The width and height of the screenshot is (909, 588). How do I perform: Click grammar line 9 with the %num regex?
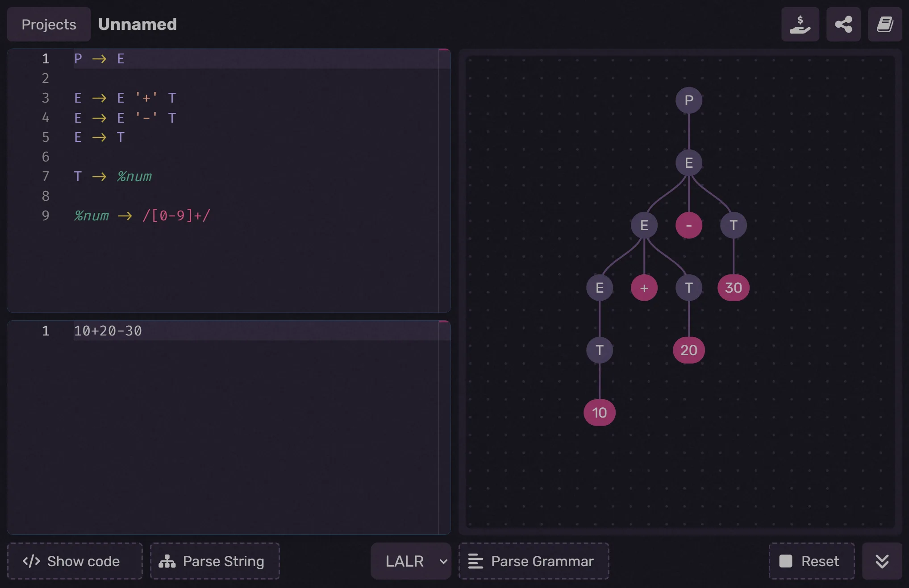tap(142, 216)
